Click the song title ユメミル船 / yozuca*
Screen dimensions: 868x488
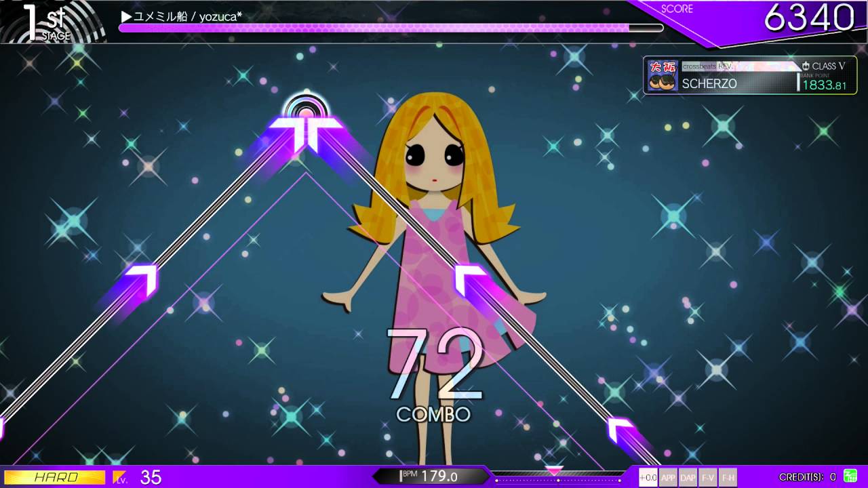click(182, 16)
